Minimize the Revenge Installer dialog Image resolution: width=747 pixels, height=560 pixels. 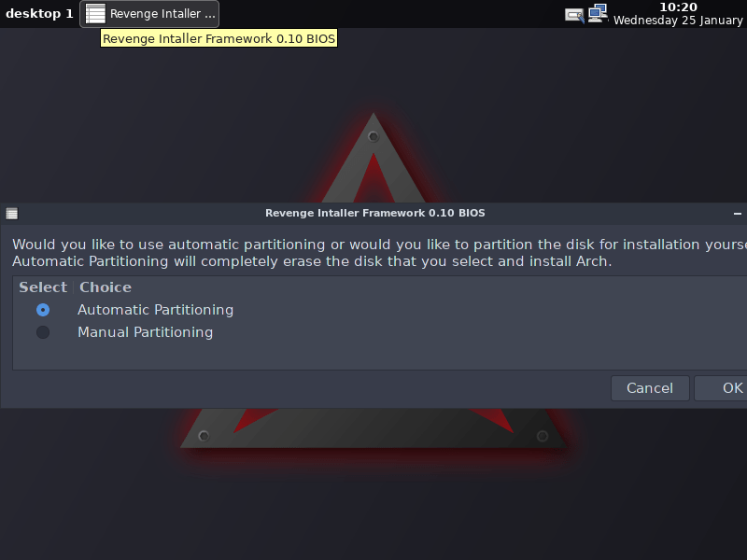[x=737, y=214]
